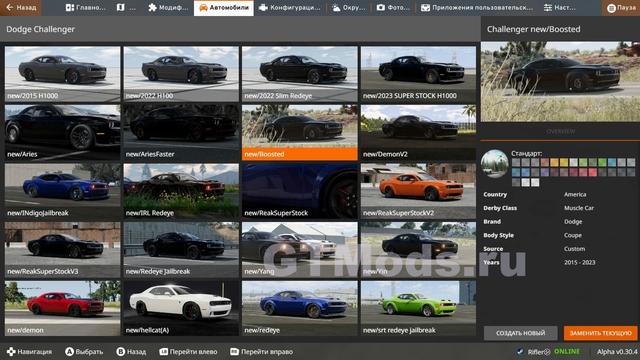
Task: Open the Конфигурация vehicle parts tab
Action: tap(289, 8)
